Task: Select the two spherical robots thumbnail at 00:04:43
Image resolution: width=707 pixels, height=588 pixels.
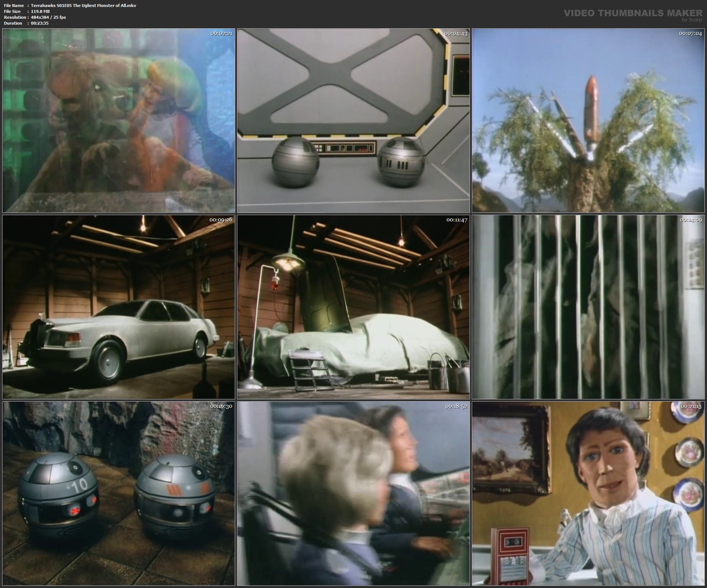Action: tap(353, 121)
